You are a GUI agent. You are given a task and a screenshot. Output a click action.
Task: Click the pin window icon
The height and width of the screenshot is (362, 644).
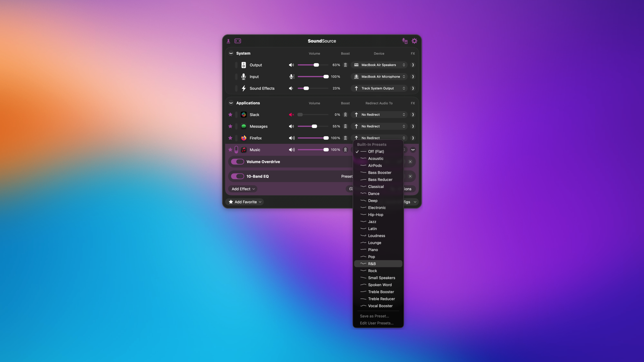pyautogui.click(x=228, y=41)
